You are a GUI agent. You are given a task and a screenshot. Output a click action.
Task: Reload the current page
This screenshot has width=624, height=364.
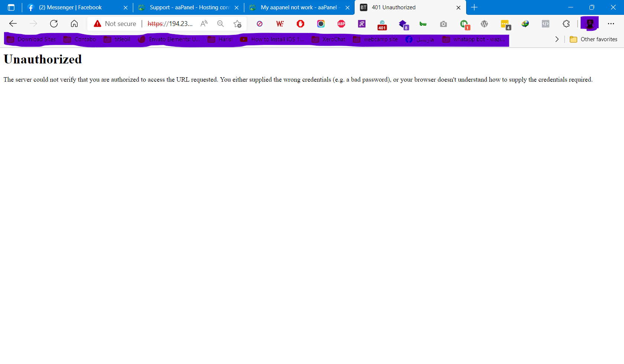[x=54, y=23]
